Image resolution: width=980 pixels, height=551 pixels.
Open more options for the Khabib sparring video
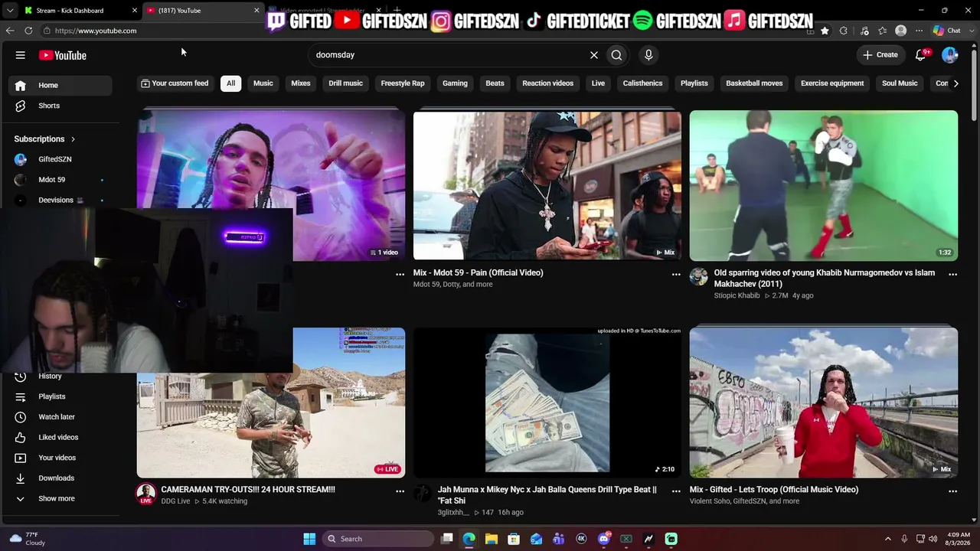click(x=952, y=274)
